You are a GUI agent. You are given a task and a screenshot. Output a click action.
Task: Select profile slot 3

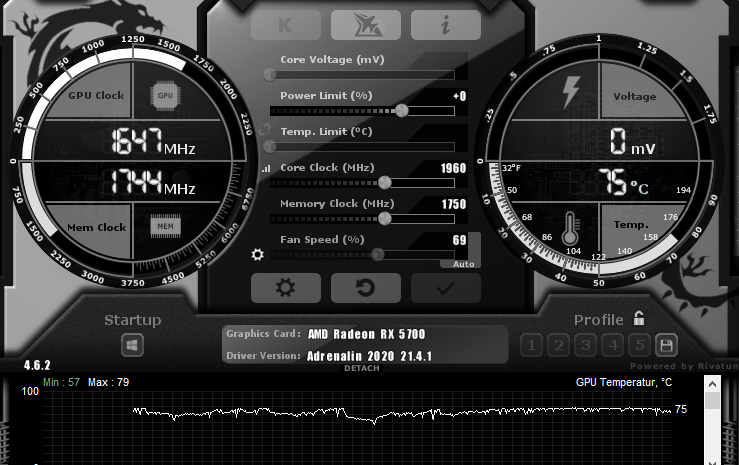585,346
